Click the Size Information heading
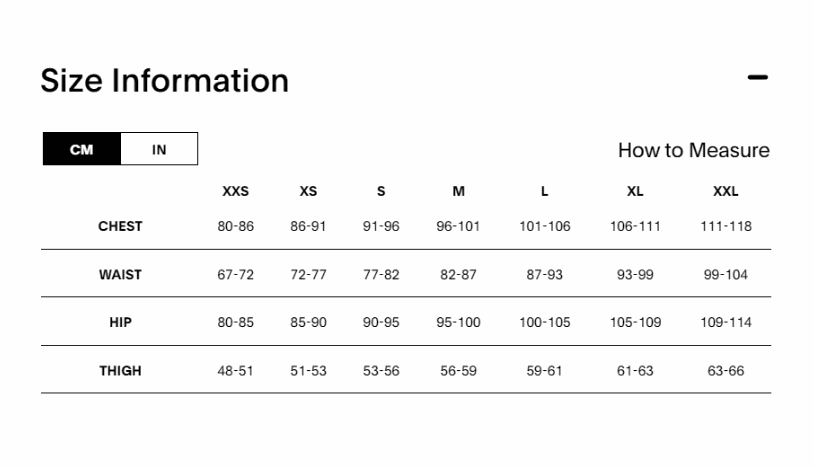 [165, 80]
